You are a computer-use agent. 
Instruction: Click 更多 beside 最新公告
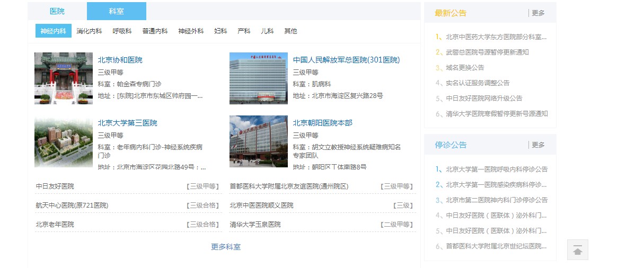click(x=538, y=13)
